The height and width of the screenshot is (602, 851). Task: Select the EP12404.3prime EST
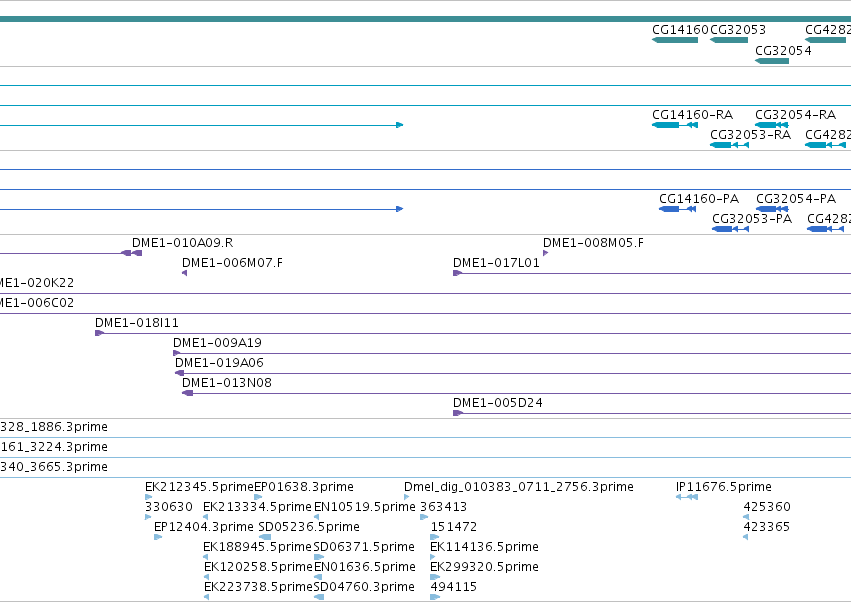click(158, 537)
